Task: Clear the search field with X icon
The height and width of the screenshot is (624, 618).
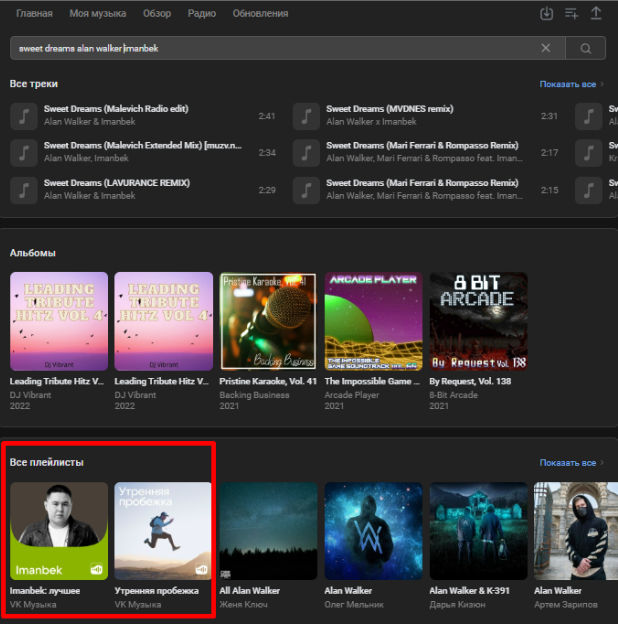Action: [546, 48]
